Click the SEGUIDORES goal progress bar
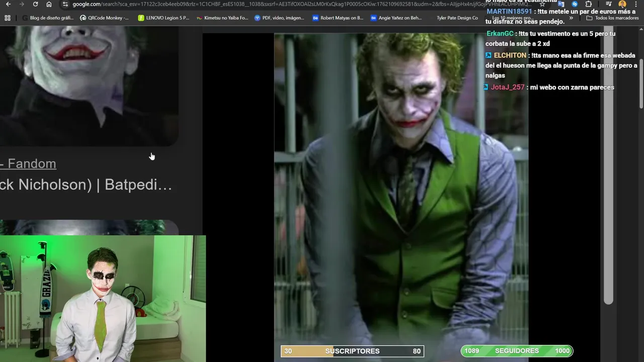This screenshot has height=362, width=644. click(517, 351)
